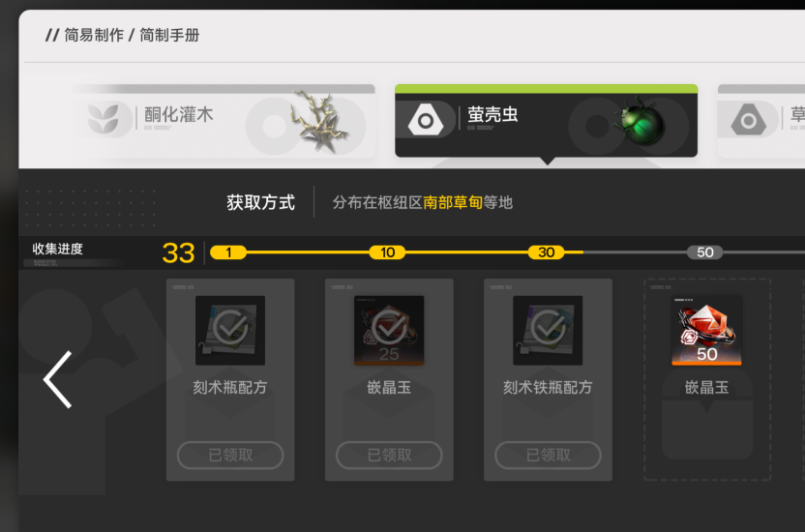Click the 刻术铁瓶配方 reward icon
The height and width of the screenshot is (532, 805).
(548, 331)
